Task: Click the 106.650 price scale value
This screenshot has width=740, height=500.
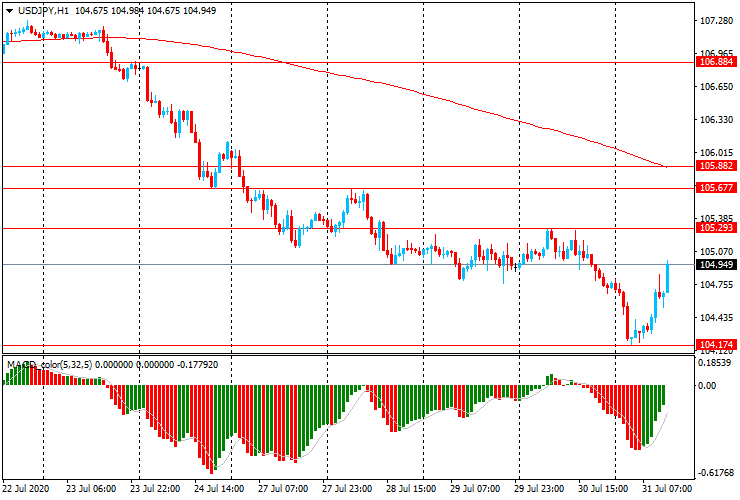Action: pyautogui.click(x=716, y=87)
